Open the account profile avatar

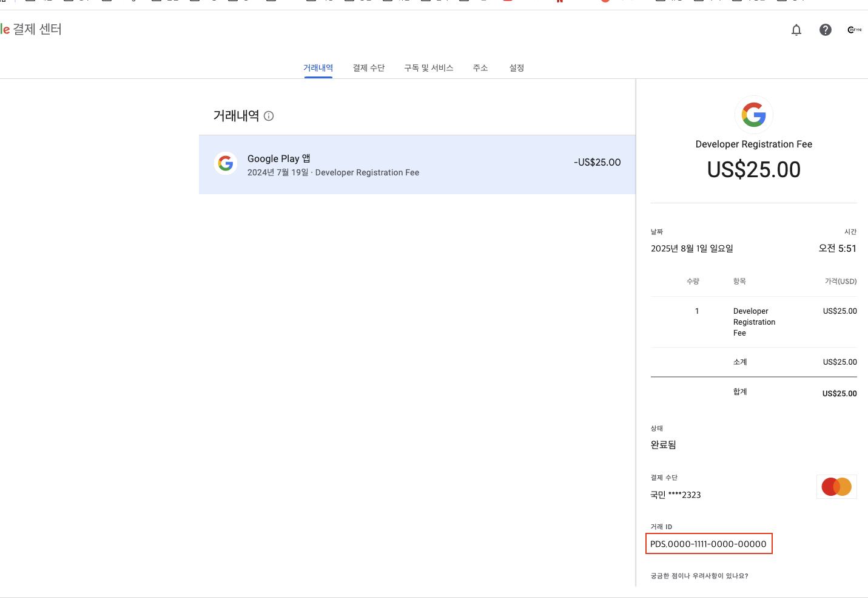coord(855,30)
